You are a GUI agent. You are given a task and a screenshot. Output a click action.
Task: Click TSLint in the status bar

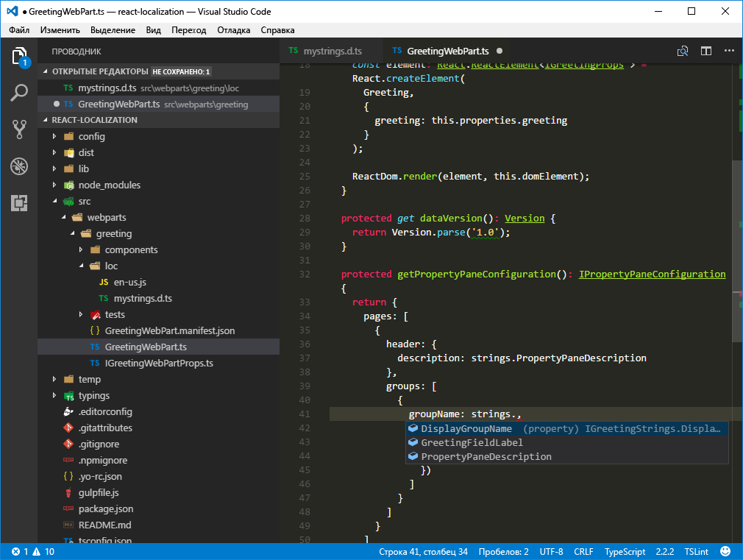click(696, 550)
